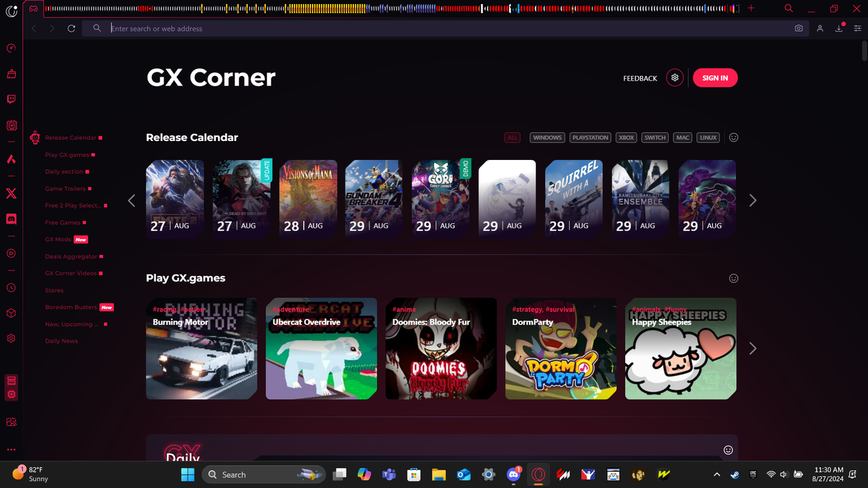Screen dimensions: 868x488
Task: Jump to Stores section link
Action: click(x=54, y=290)
